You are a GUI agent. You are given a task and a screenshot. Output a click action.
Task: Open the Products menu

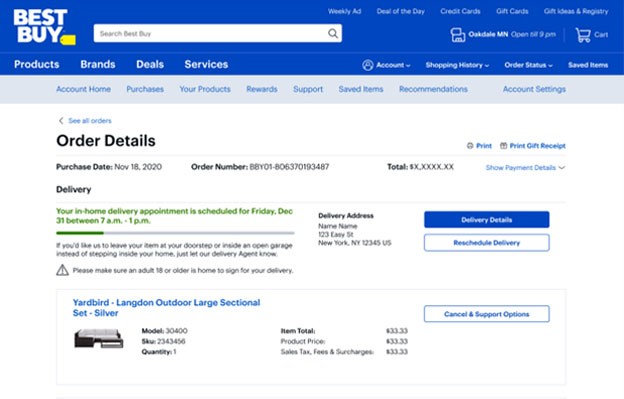tap(37, 64)
